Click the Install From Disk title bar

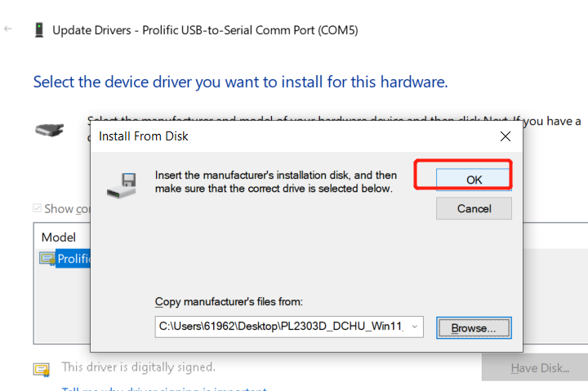[292, 136]
